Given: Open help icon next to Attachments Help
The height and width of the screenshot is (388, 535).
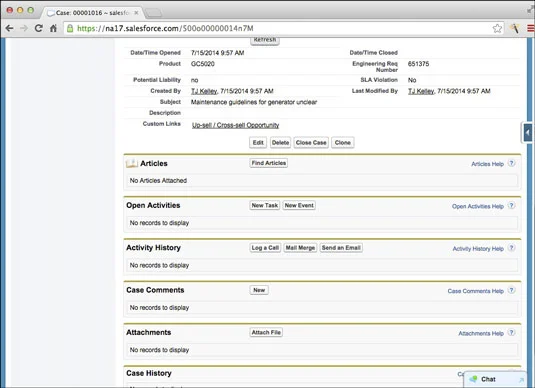Looking at the screenshot, I should [511, 332].
